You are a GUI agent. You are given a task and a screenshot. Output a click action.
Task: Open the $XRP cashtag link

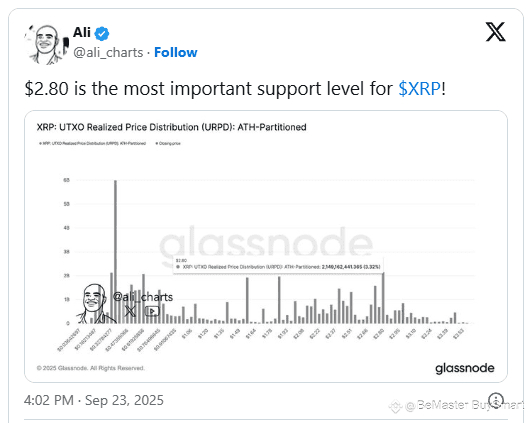420,89
